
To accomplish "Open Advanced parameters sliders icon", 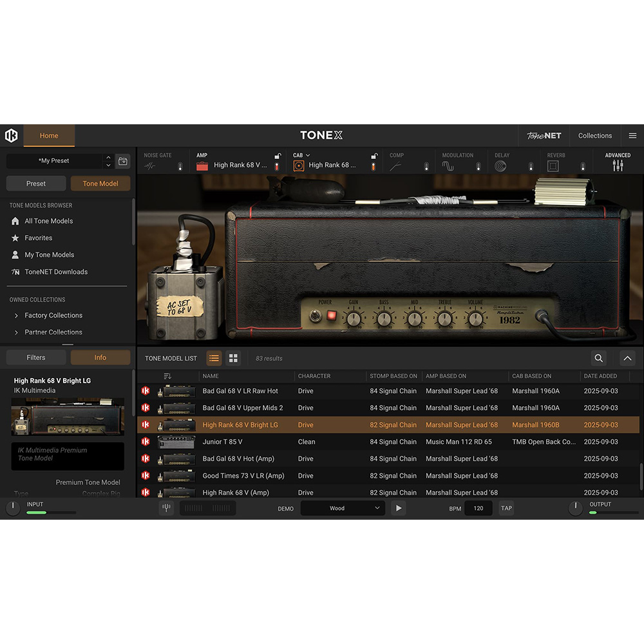I will click(x=618, y=166).
